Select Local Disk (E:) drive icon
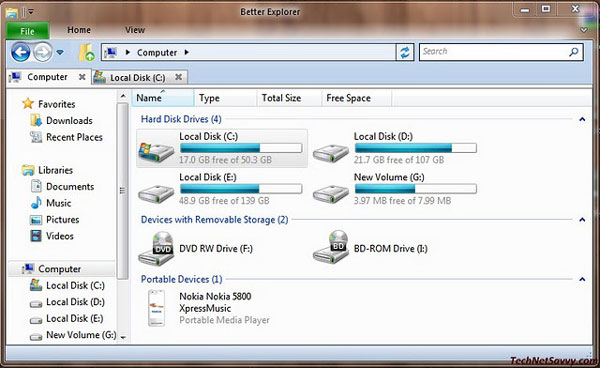 [x=156, y=193]
